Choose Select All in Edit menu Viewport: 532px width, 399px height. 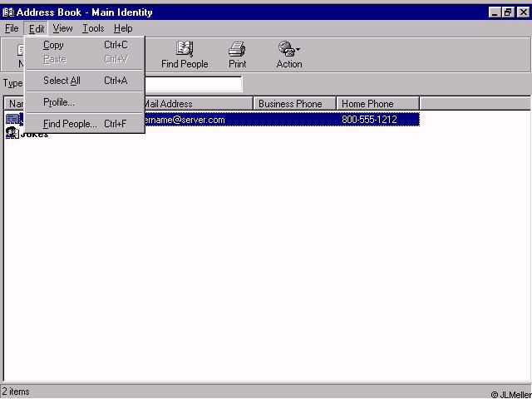[62, 81]
